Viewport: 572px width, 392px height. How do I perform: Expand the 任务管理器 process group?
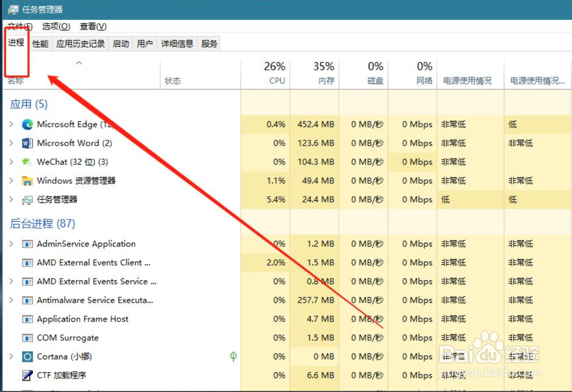[x=11, y=200]
